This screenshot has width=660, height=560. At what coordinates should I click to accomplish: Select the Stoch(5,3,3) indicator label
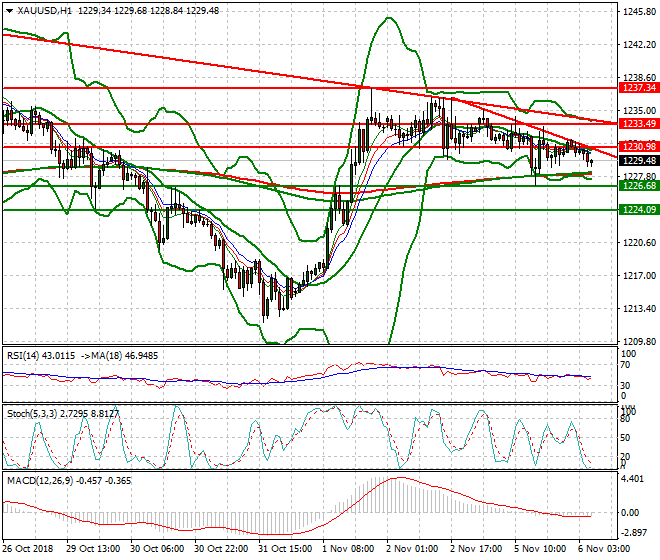point(32,414)
